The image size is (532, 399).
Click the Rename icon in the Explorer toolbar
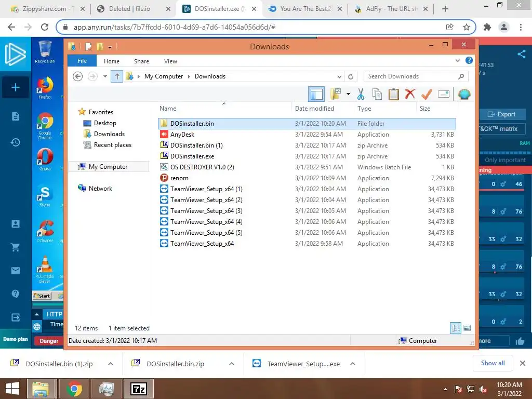click(444, 94)
